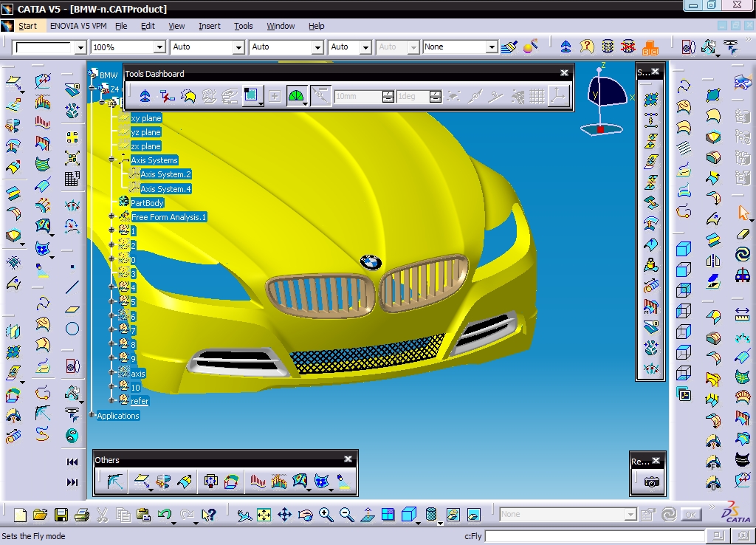Click the What's This help cursor icon

(209, 515)
